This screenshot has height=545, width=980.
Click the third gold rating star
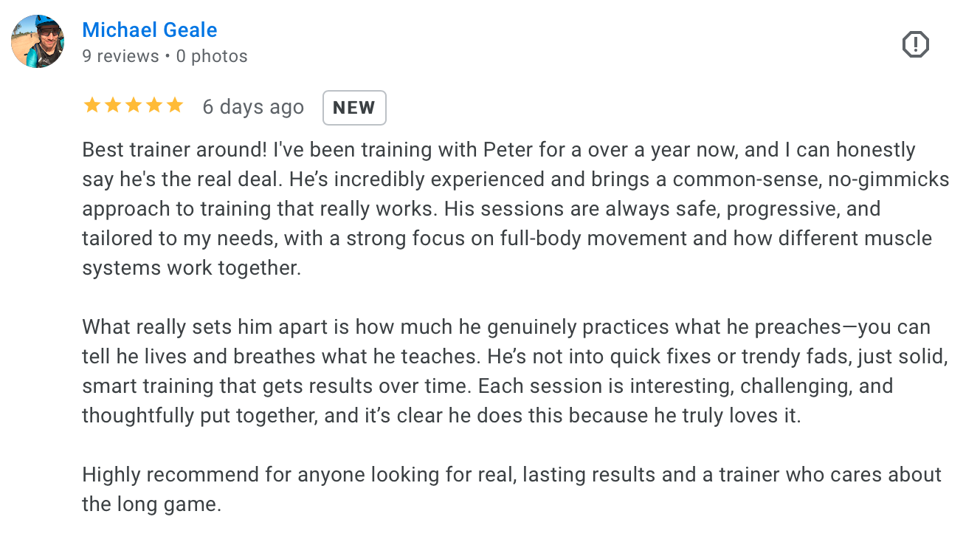click(x=134, y=106)
